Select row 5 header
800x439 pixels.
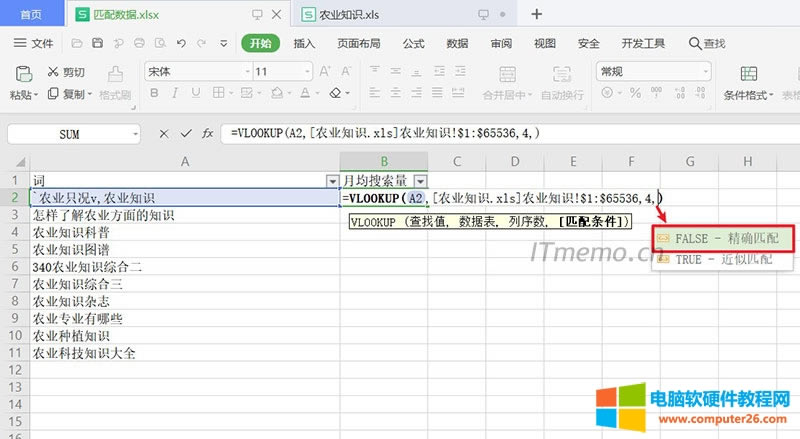15,250
